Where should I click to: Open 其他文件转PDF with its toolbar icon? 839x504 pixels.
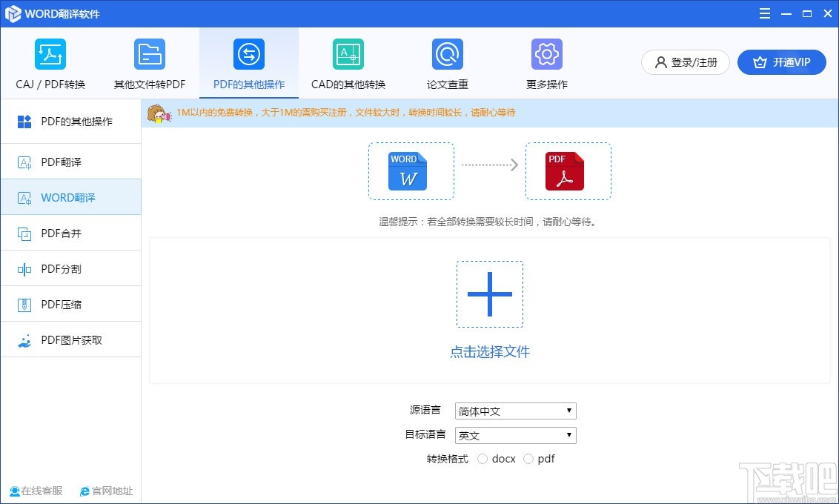point(150,53)
